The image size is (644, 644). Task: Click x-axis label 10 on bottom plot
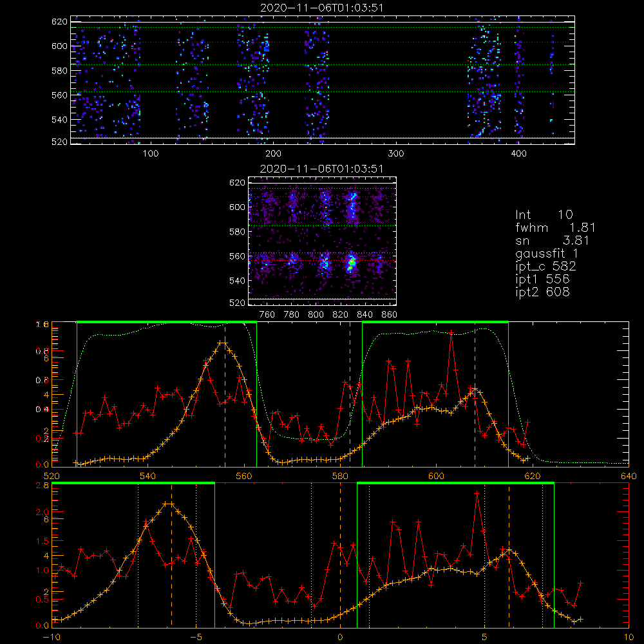[x=629, y=638]
